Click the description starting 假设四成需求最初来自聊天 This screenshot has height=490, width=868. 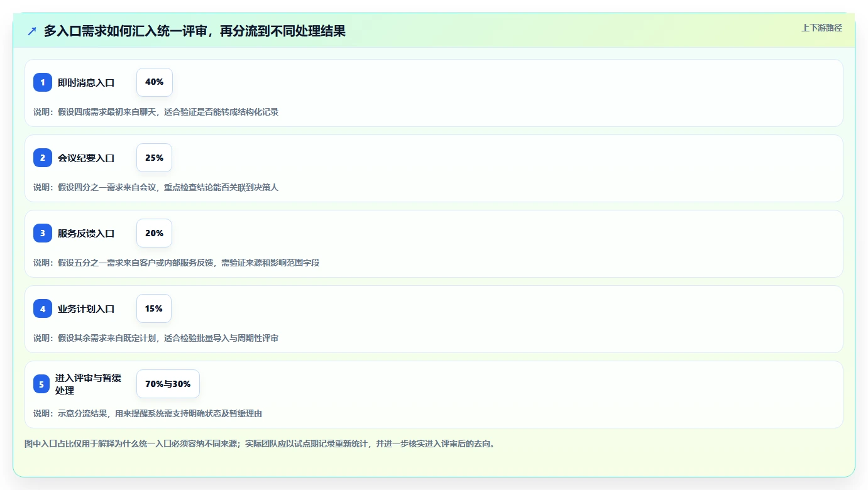tap(156, 112)
